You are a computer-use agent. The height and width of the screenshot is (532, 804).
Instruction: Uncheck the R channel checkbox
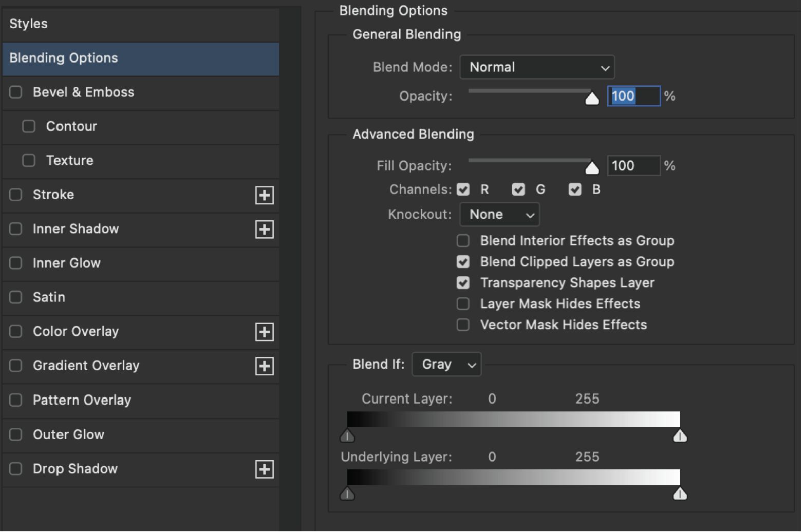(x=463, y=189)
